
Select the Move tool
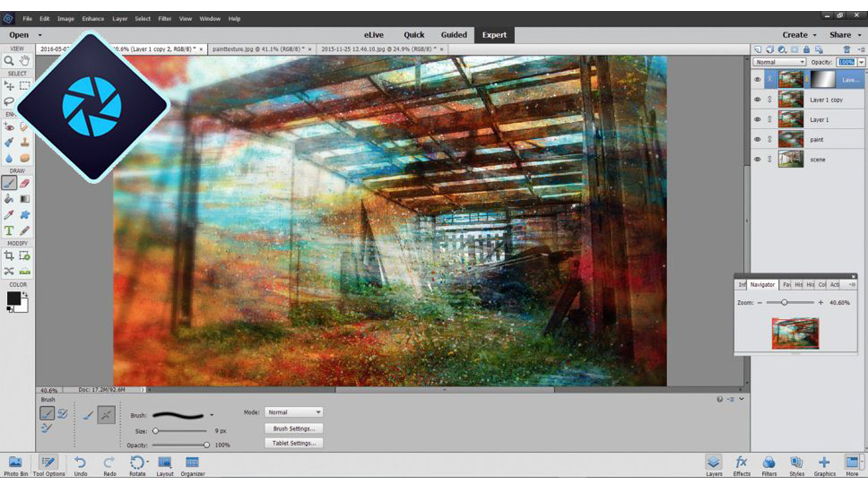click(x=9, y=86)
